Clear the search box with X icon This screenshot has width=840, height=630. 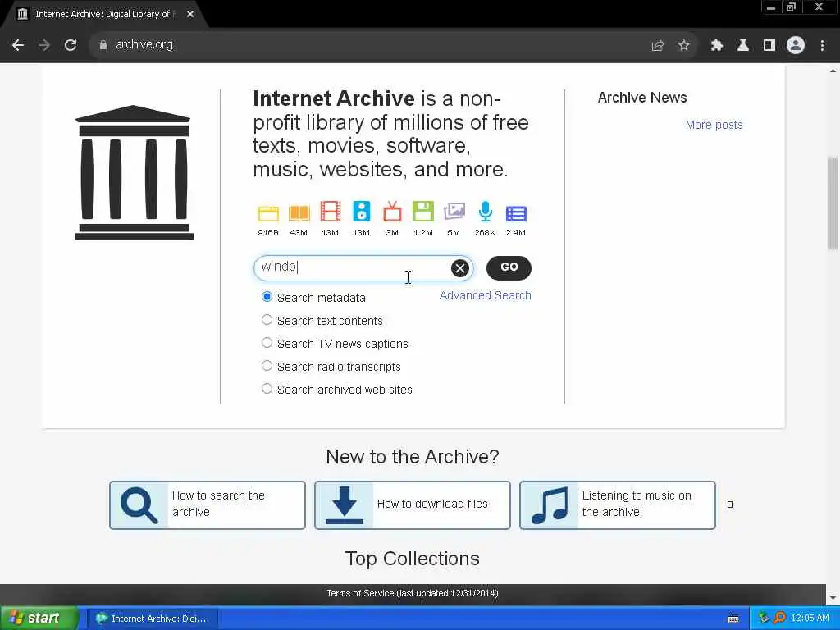459,268
